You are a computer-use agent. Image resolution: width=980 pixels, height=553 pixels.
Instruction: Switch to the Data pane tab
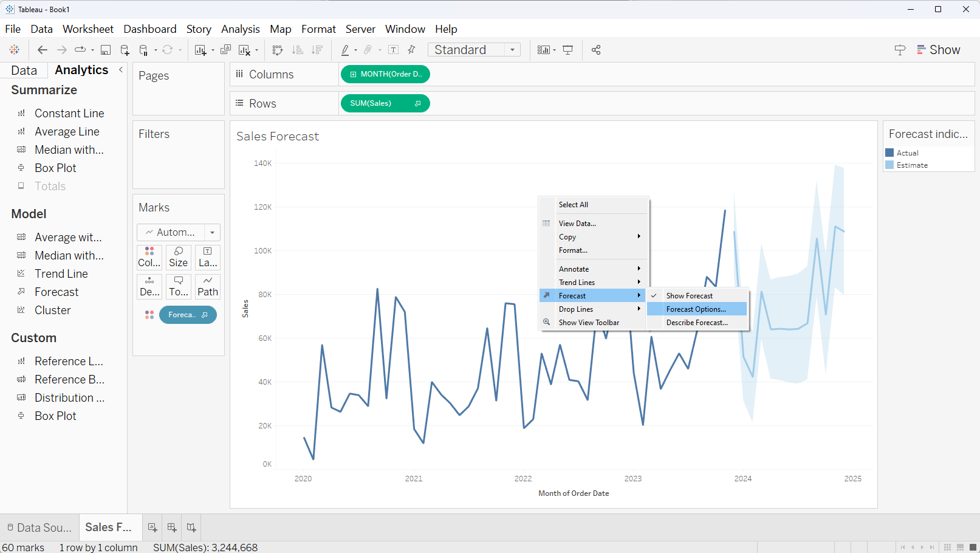coord(24,70)
